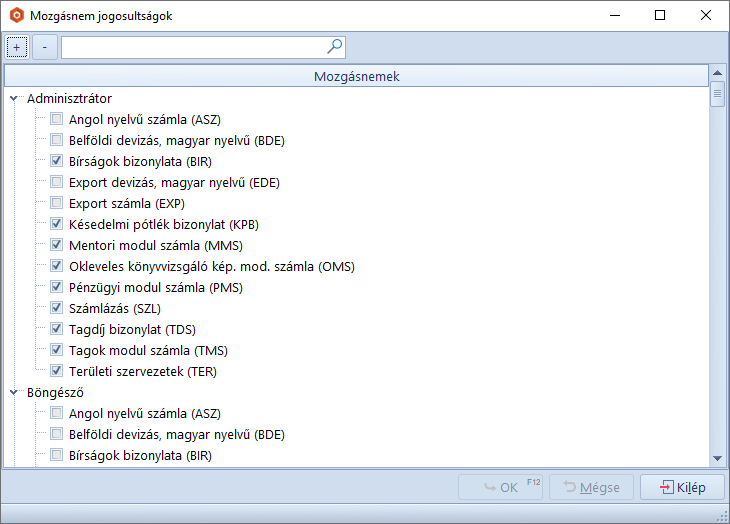The height and width of the screenshot is (524, 730).
Task: Click the Mozgásnemek column header
Action: (x=357, y=76)
